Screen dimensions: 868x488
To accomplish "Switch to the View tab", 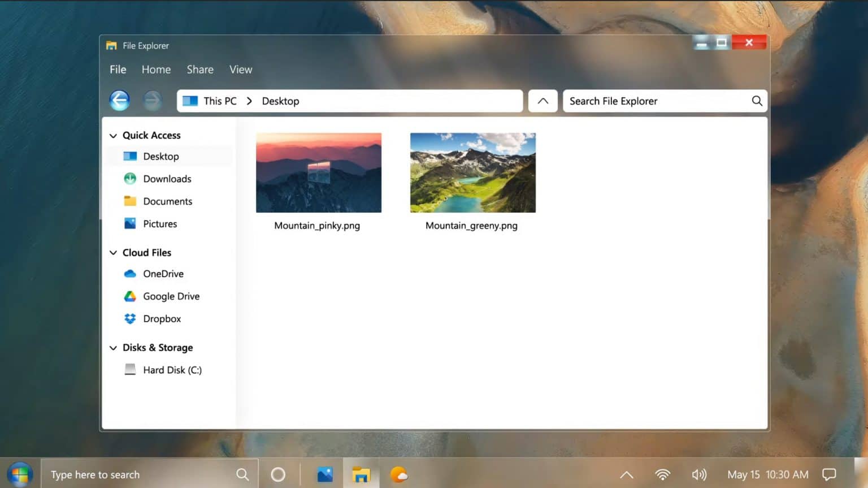I will coord(241,69).
